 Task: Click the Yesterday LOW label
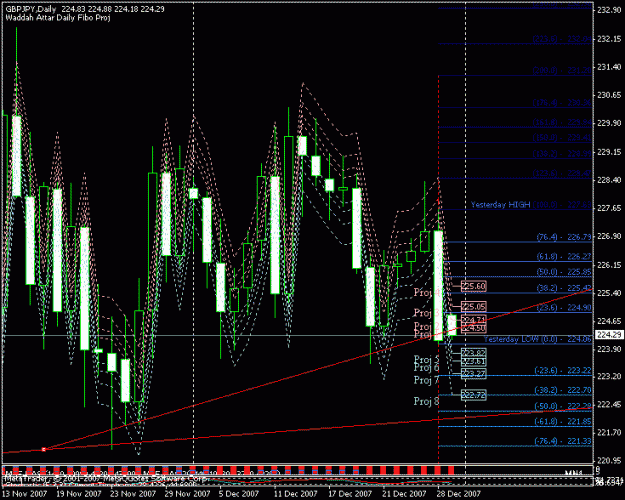pos(513,339)
